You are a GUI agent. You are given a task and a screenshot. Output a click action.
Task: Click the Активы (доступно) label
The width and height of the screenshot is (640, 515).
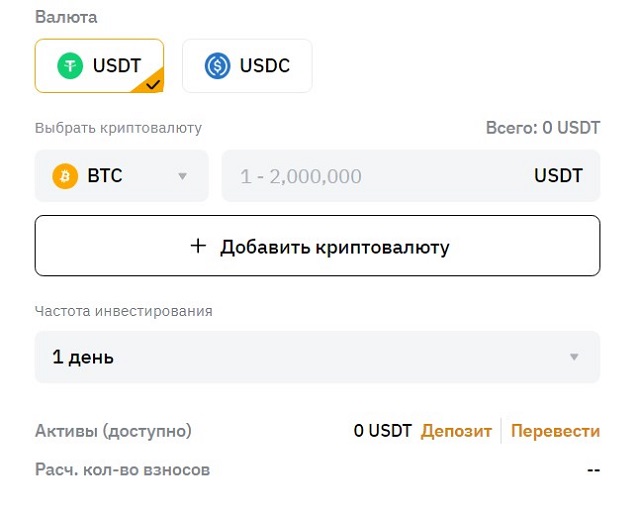point(113,431)
